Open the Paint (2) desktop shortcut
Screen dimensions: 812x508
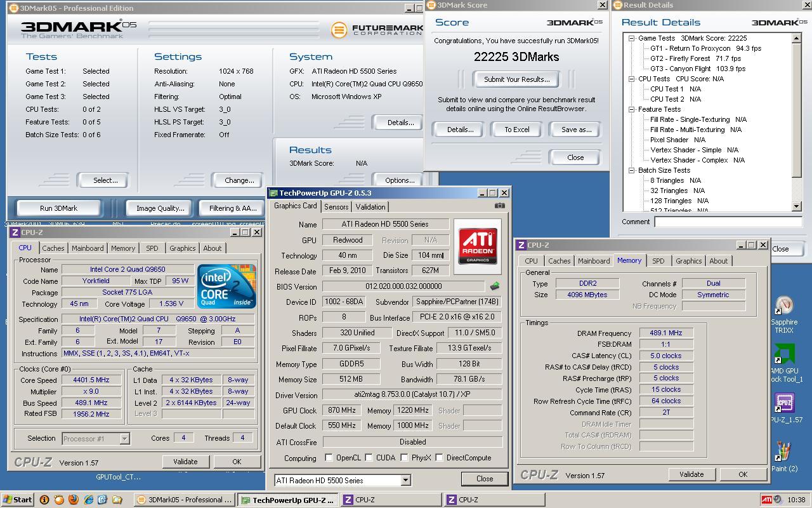[784, 457]
